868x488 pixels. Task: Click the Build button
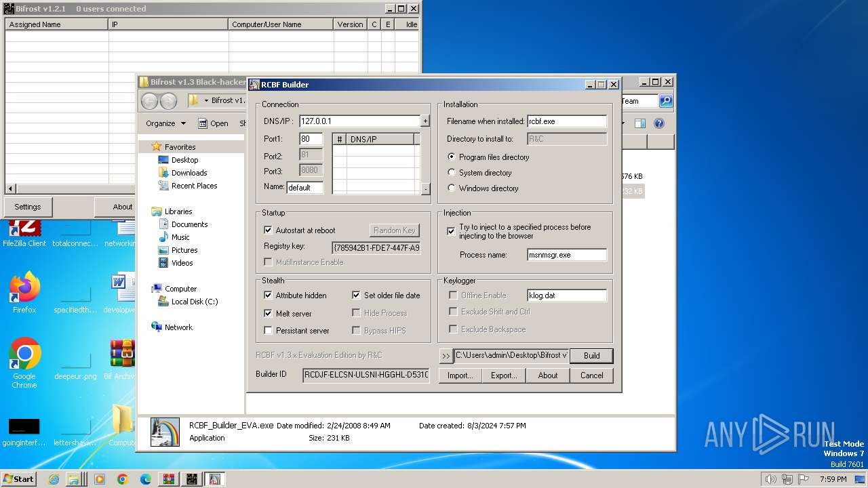click(x=591, y=356)
